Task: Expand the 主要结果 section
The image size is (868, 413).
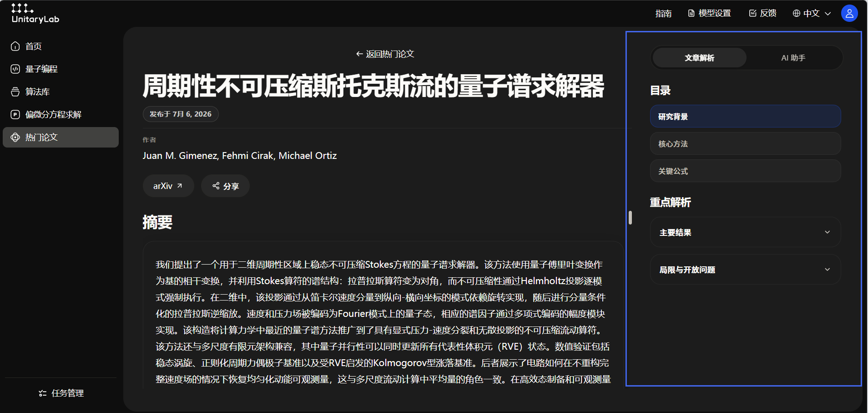Action: (746, 232)
